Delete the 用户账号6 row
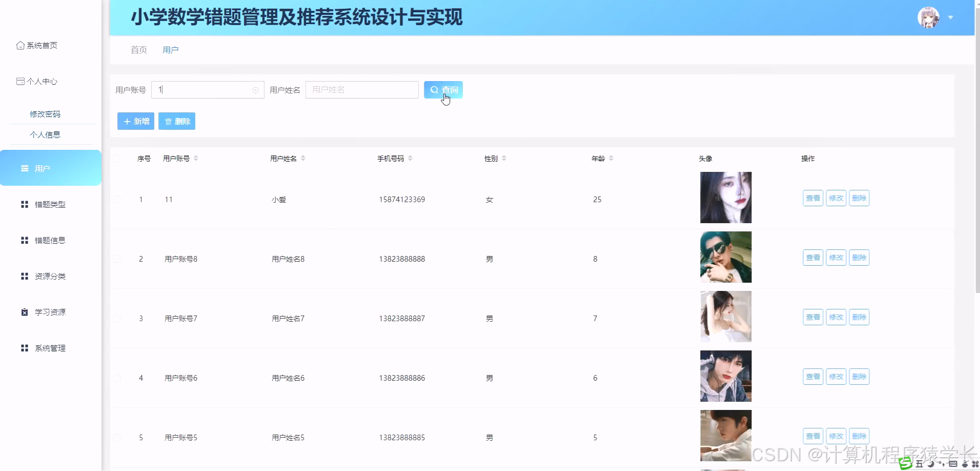The height and width of the screenshot is (471, 980). click(859, 377)
